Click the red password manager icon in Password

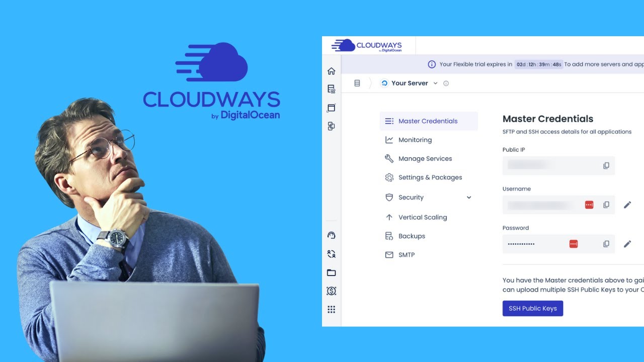coord(574,244)
